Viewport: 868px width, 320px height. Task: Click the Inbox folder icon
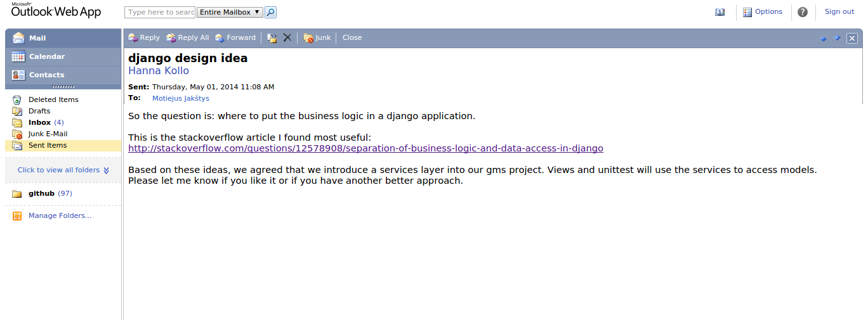17,122
